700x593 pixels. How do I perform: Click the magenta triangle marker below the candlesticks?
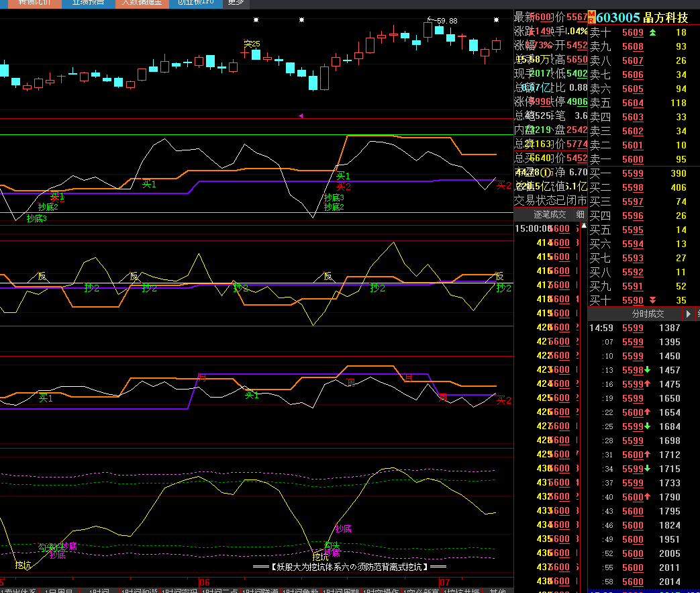(x=301, y=116)
